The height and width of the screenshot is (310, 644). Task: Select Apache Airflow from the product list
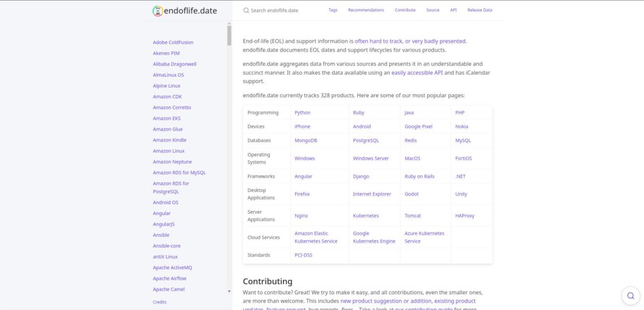pyautogui.click(x=169, y=279)
